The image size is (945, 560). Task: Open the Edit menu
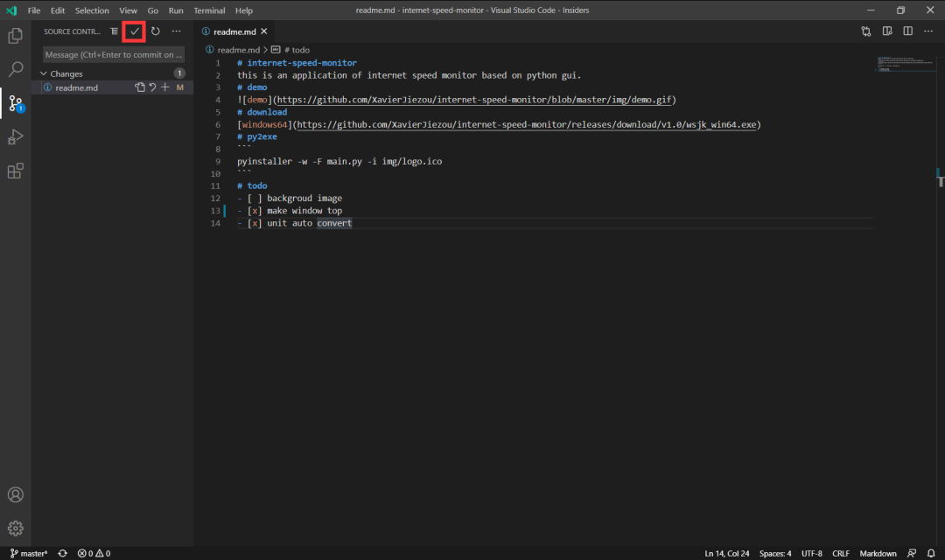[58, 10]
